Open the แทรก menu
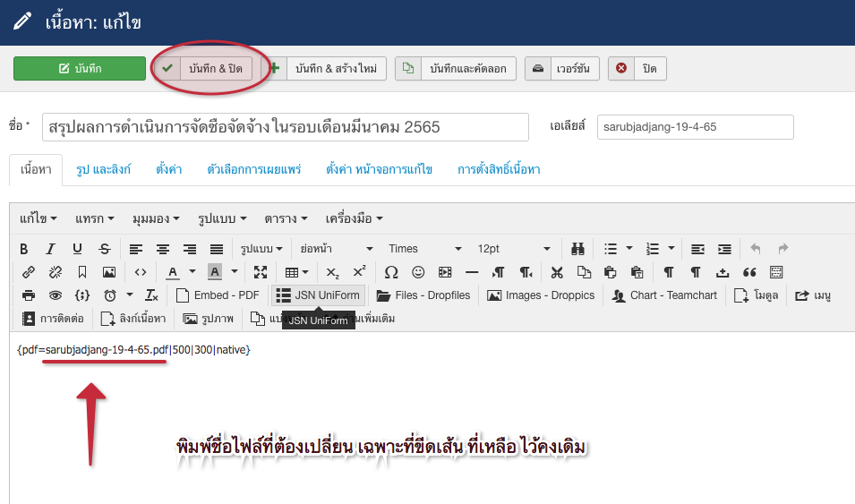 (94, 218)
